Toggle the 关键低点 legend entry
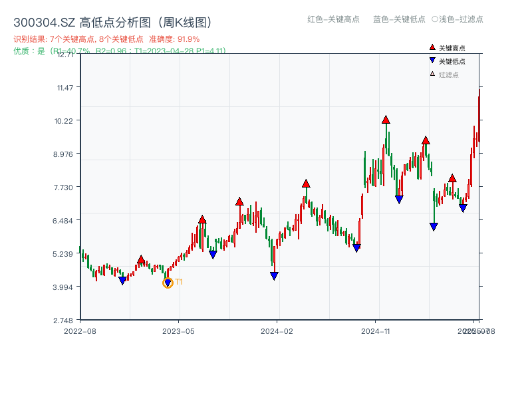The width and height of the screenshot is (532, 399). [x=447, y=61]
